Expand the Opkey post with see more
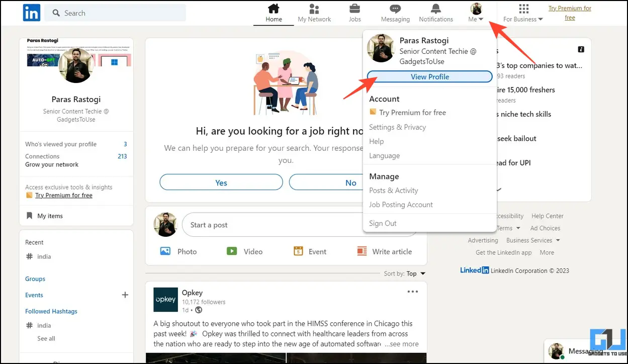Image resolution: width=628 pixels, height=364 pixels. pos(402,344)
